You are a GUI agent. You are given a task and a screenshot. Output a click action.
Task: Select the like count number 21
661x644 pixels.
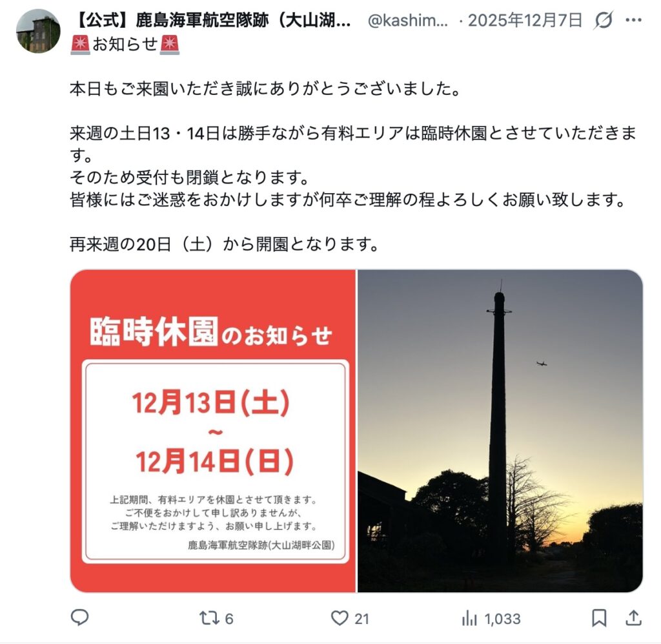[x=361, y=619]
